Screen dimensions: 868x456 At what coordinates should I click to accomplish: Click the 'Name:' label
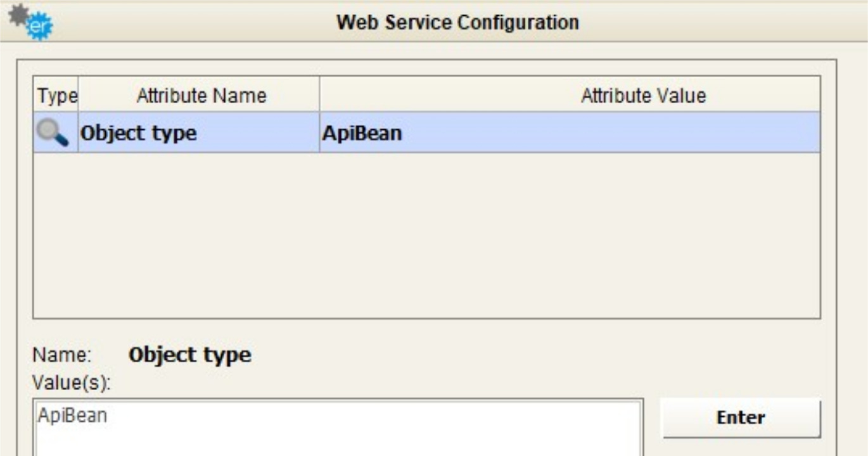tap(62, 355)
